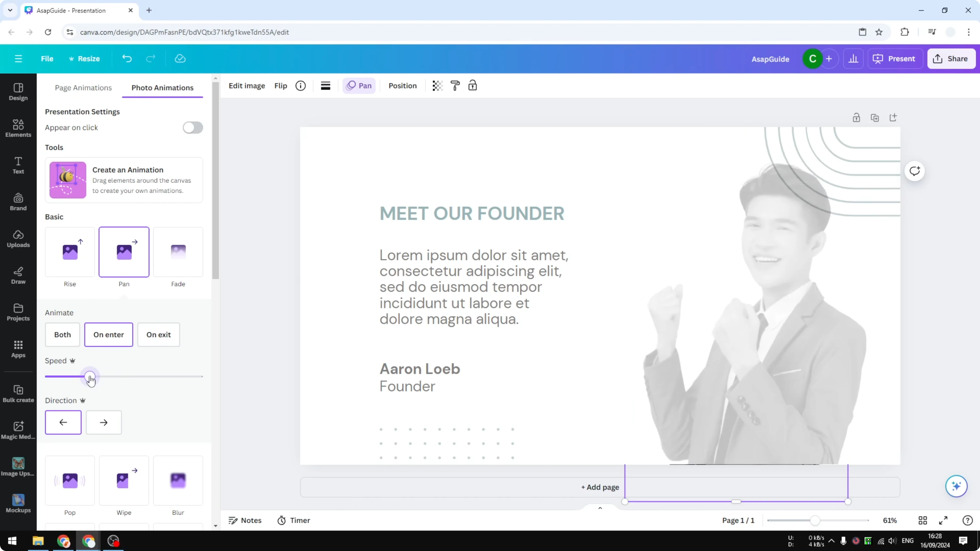Click the redo arrow icon
980x551 pixels.
(x=151, y=59)
